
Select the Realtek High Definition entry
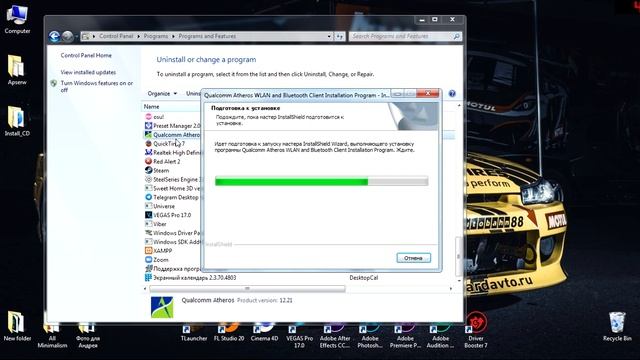(173, 153)
